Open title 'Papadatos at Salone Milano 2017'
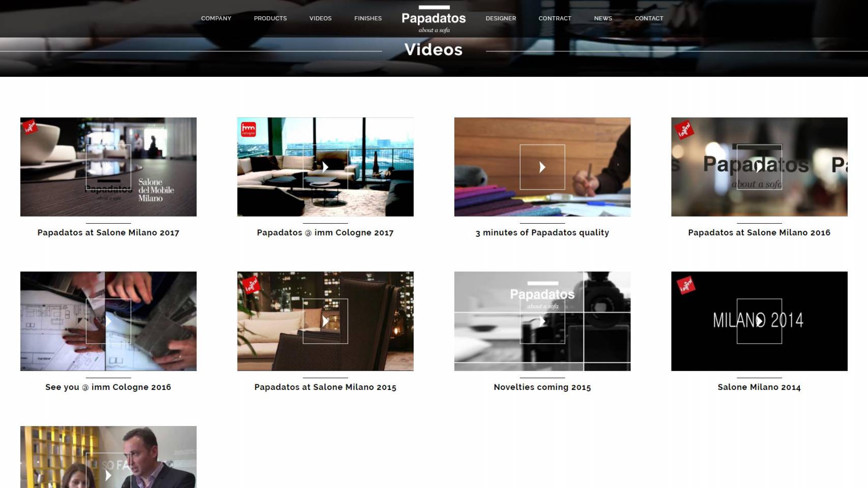868x488 pixels. [108, 232]
